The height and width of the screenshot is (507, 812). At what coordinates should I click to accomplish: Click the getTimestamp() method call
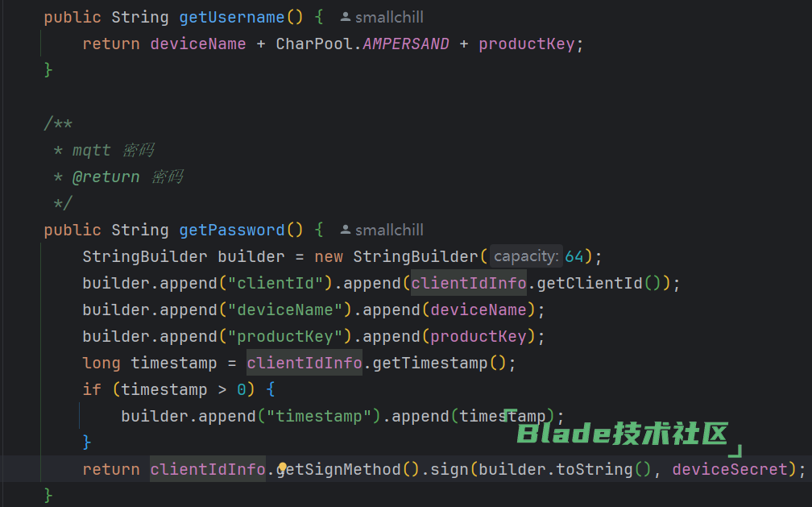439,363
